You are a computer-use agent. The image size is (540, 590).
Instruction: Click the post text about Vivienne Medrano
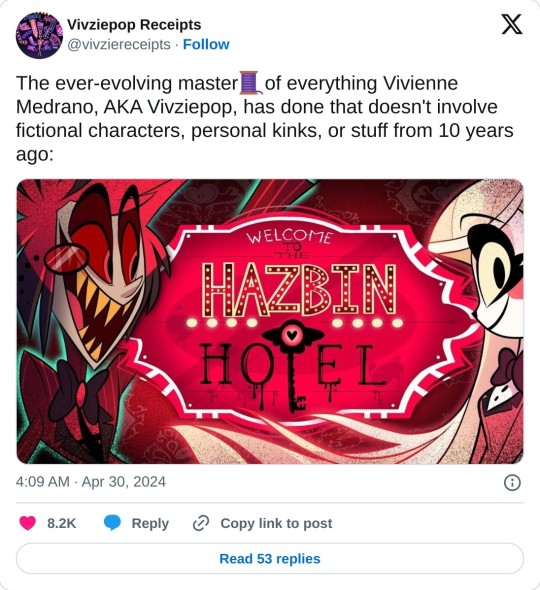pos(265,119)
